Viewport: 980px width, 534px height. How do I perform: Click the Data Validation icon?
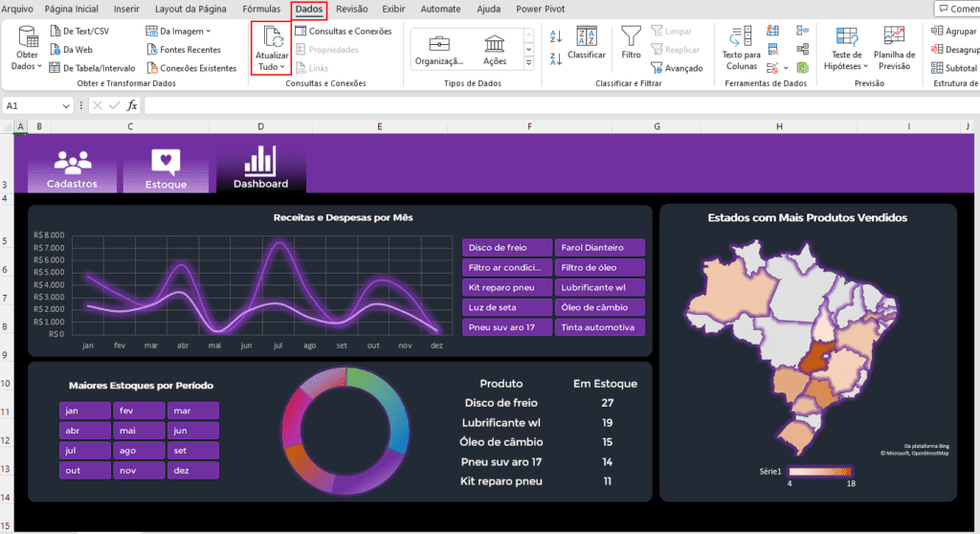pos(773,68)
